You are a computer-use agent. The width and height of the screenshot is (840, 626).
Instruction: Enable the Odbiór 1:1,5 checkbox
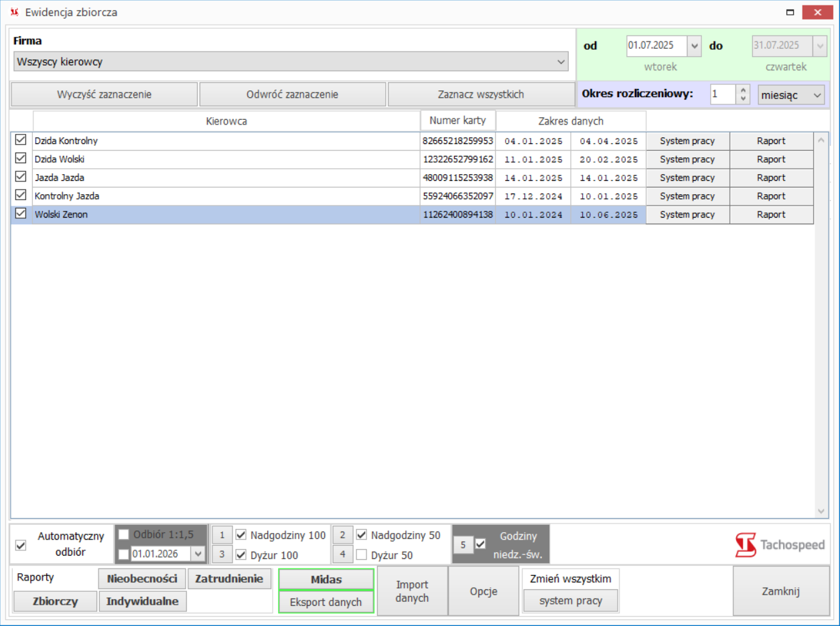(x=123, y=534)
